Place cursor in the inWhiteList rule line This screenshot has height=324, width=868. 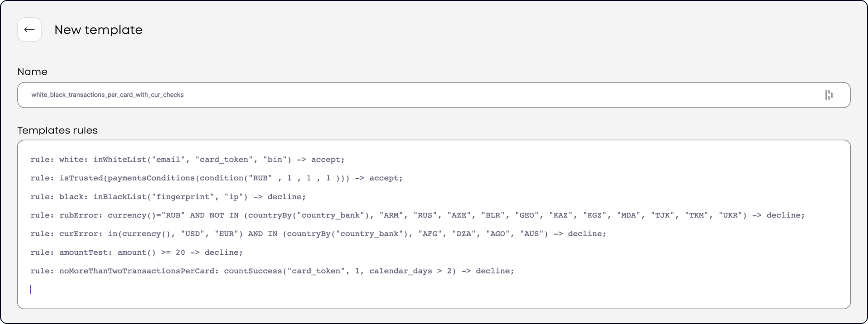187,160
